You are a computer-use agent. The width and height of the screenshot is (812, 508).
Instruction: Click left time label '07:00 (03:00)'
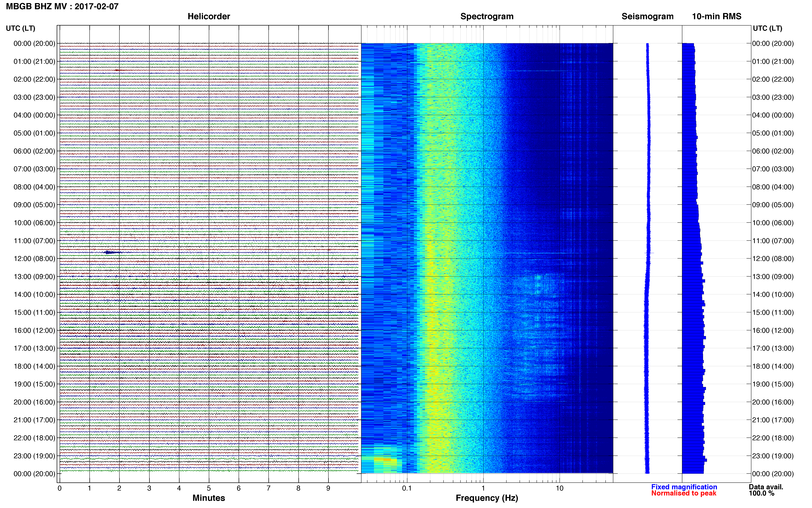point(34,169)
